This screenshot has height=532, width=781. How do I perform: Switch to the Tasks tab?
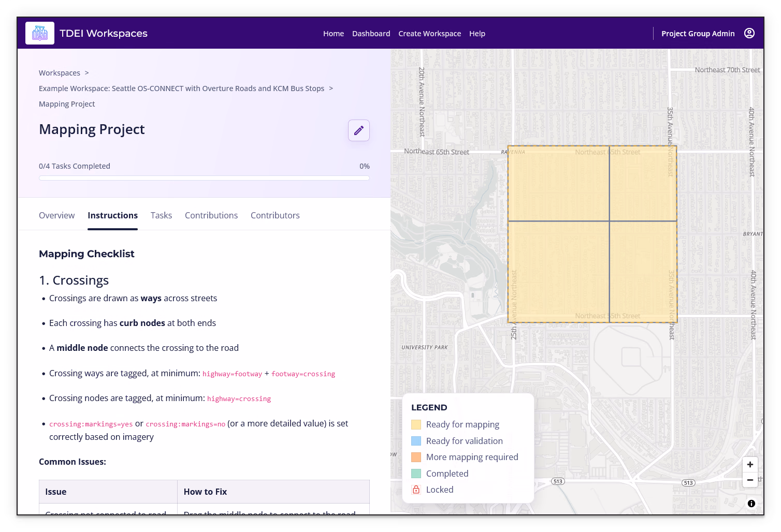(x=161, y=215)
